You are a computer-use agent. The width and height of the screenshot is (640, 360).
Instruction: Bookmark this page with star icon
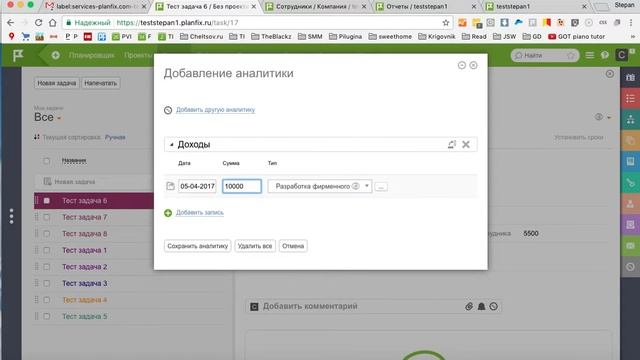tap(446, 23)
